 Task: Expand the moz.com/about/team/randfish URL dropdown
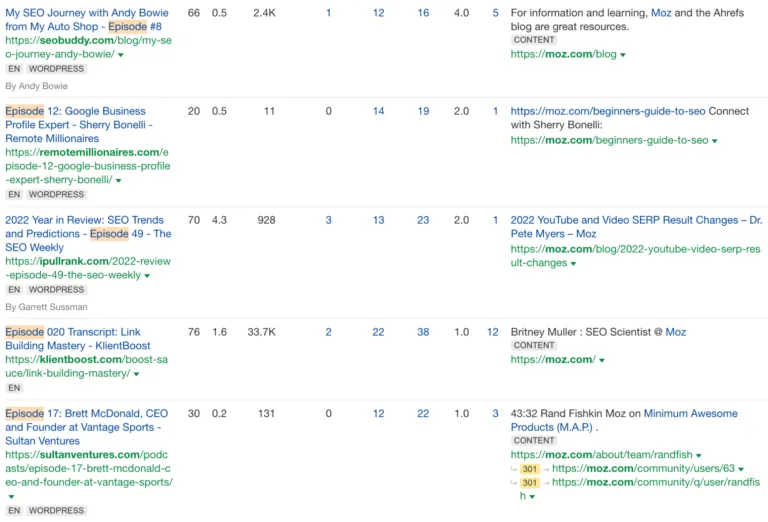pos(698,455)
